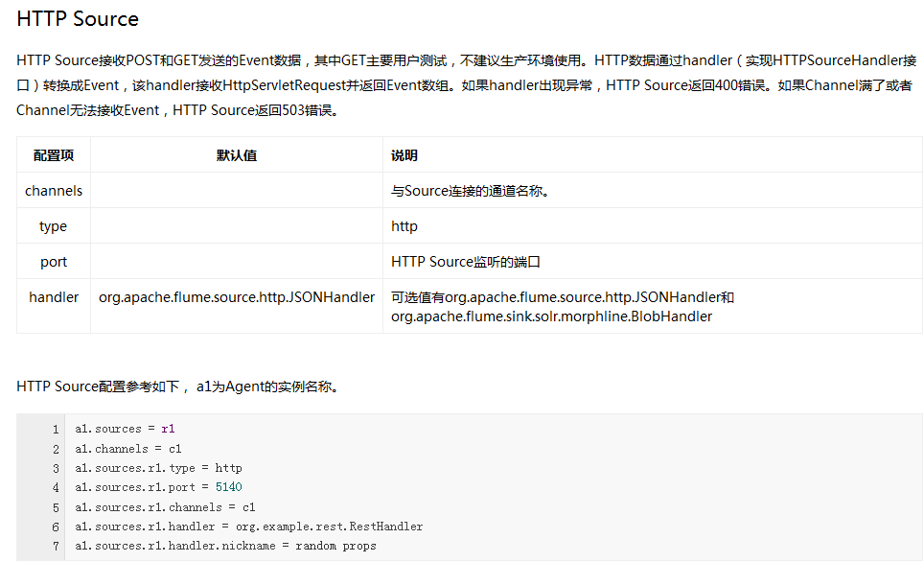
Task: Click the 配置项 column header
Action: pos(54,155)
